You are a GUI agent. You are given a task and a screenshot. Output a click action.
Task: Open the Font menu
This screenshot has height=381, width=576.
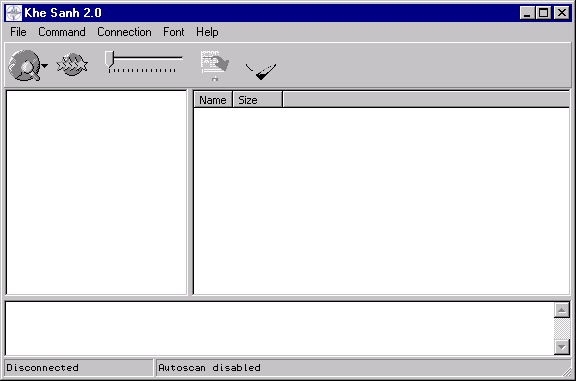173,32
